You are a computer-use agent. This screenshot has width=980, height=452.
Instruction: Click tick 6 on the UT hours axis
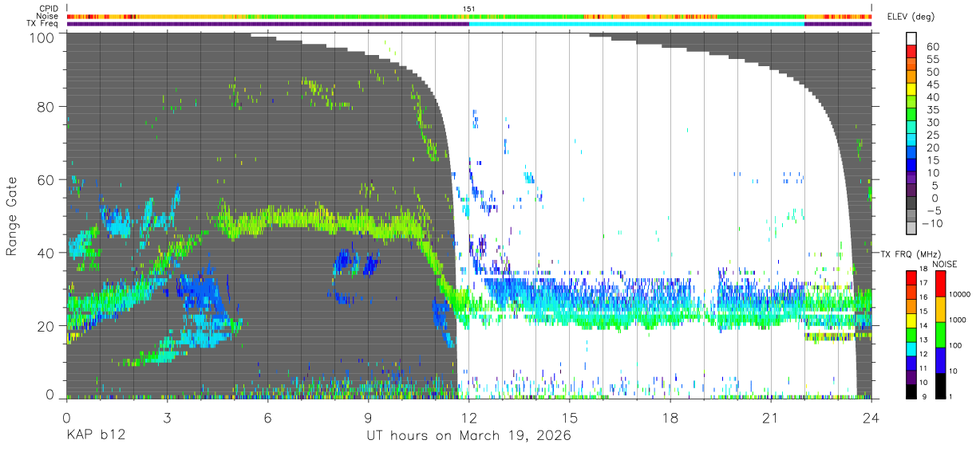pos(267,419)
